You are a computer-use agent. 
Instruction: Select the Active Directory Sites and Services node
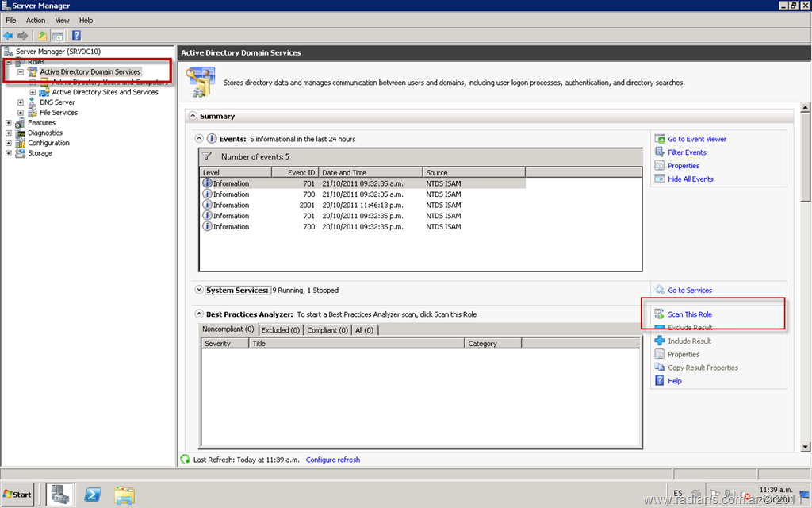(x=105, y=92)
